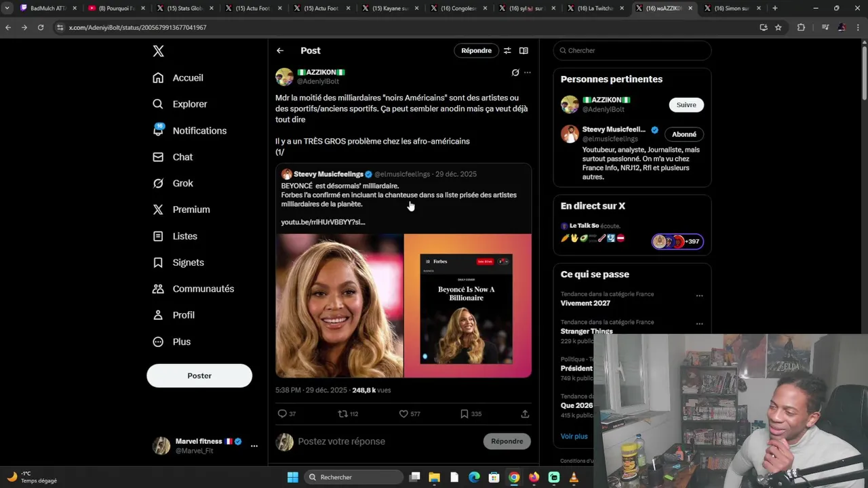Screen dimensions: 868x488
Task: Open the Beyoncé portrait photo
Action: (339, 306)
